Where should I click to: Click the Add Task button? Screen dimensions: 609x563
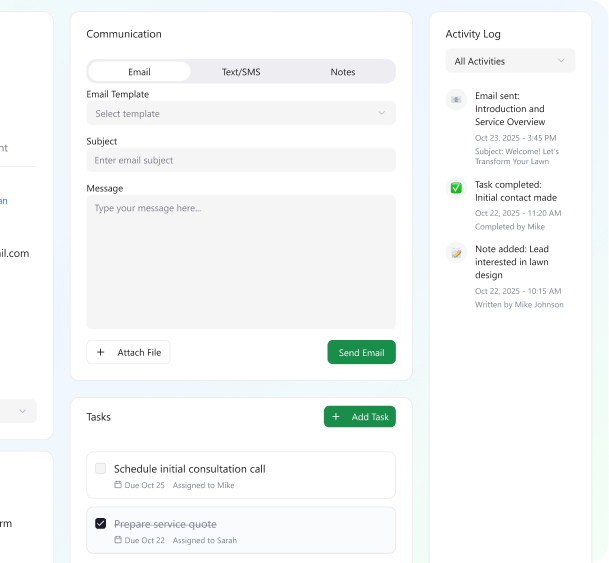(360, 417)
